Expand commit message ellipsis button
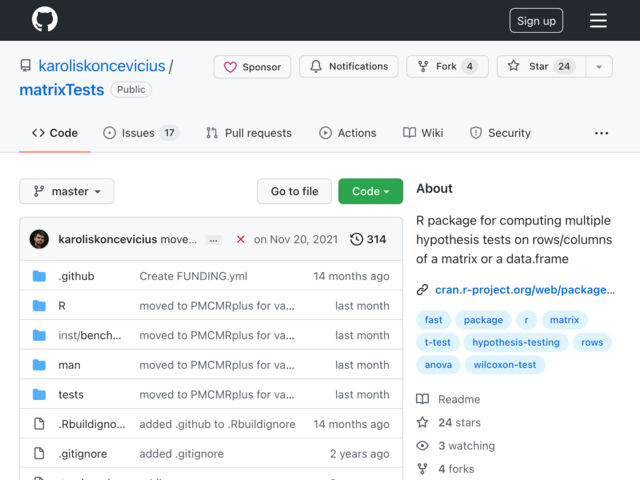The image size is (640, 480). point(213,240)
